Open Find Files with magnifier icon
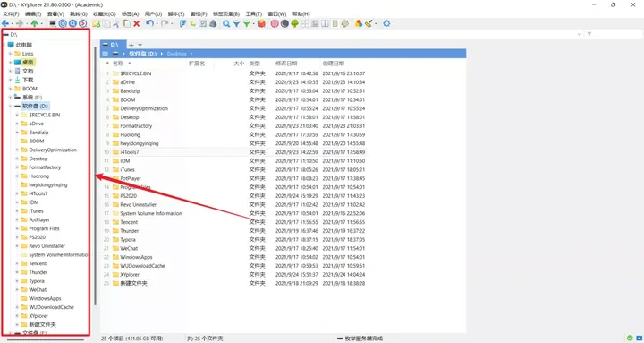Viewport: 644px width, 343px height. click(x=226, y=24)
